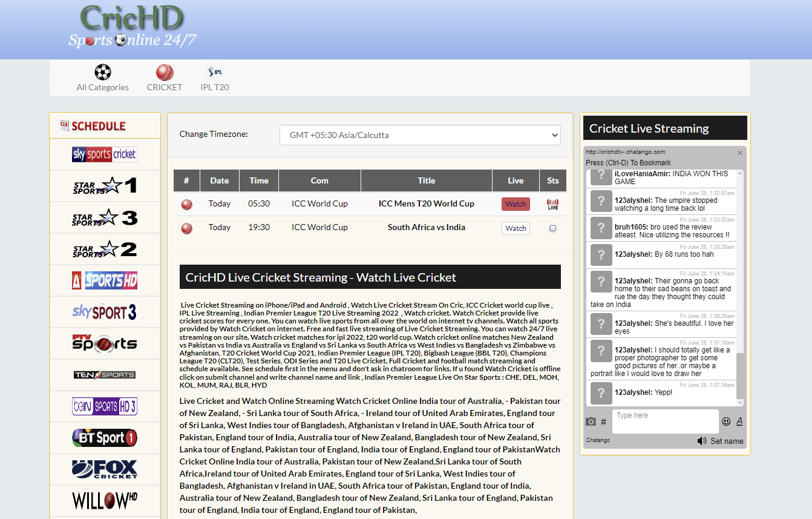Screen dimensions: 812x519
Task: Click the Chatango link
Action: [598, 440]
